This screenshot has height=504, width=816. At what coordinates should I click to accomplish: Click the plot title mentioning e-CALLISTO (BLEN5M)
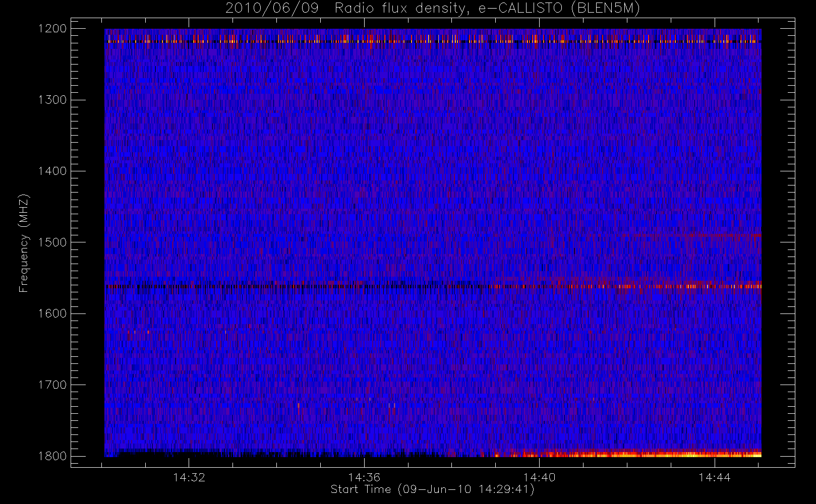(x=433, y=9)
